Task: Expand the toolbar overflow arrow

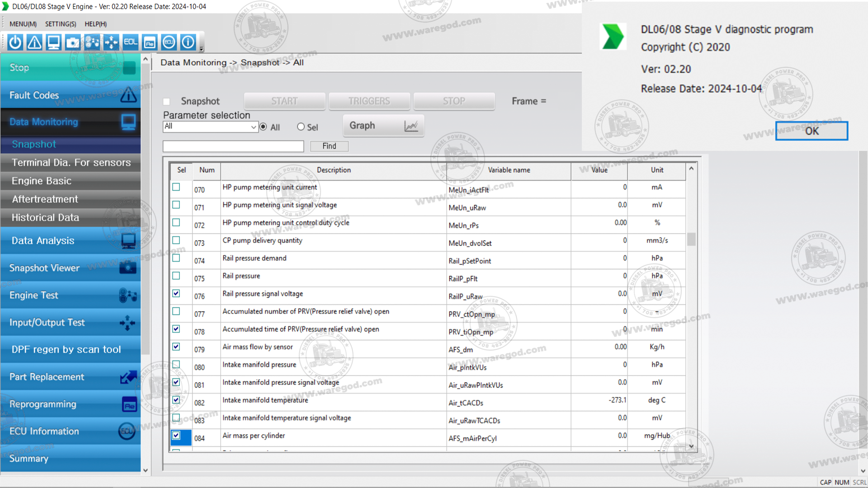Action: (x=202, y=49)
